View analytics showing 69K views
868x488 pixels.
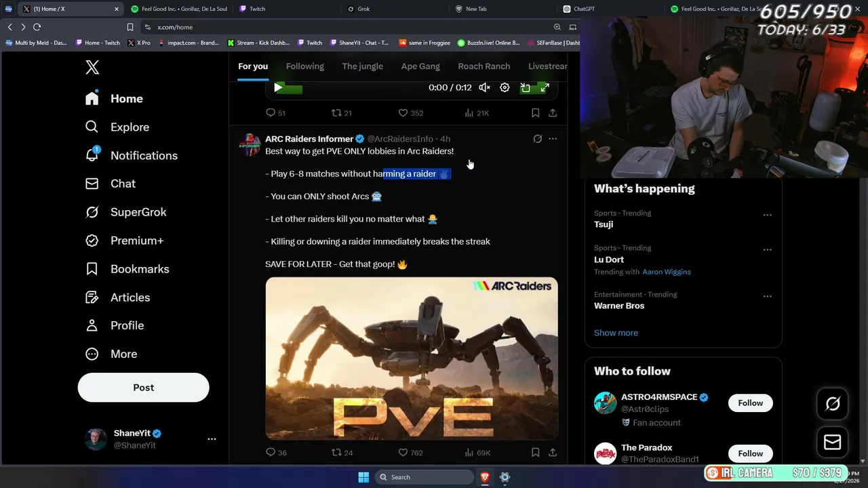pyautogui.click(x=477, y=453)
